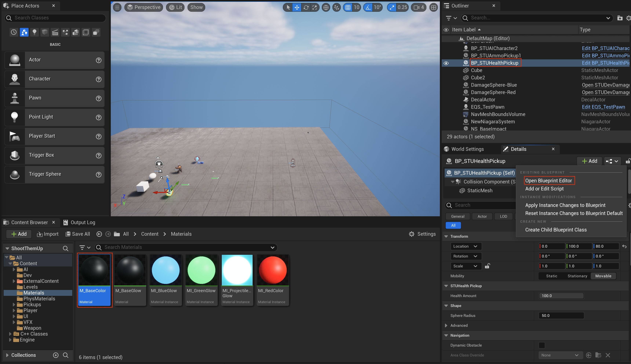This screenshot has height=364, width=631.
Task: Set Mobility to Movable
Action: click(603, 276)
